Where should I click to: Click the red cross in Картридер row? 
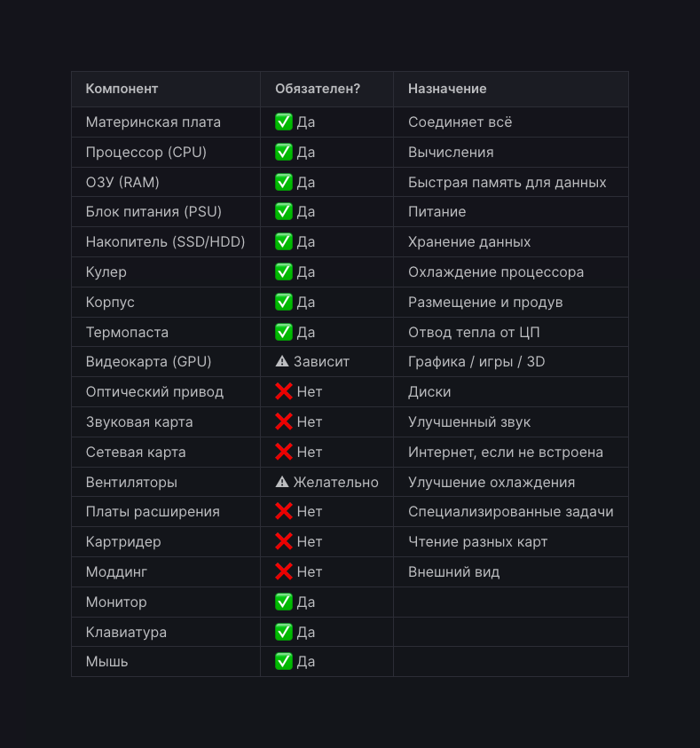(284, 542)
